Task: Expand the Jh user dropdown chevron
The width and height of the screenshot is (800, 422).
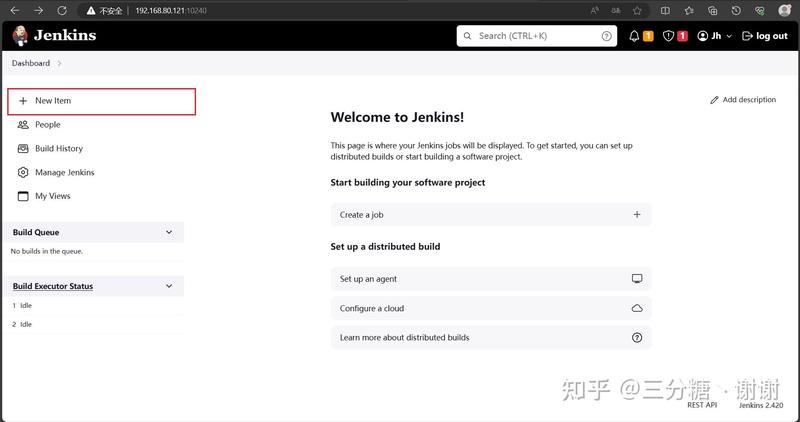Action: [729, 36]
